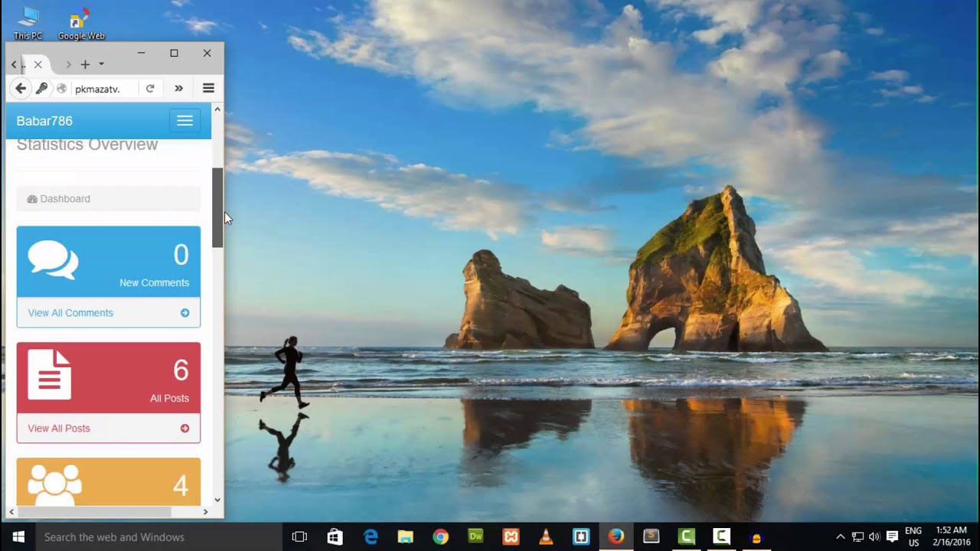Open the volume control in system tray
980x551 pixels.
pos(874,537)
